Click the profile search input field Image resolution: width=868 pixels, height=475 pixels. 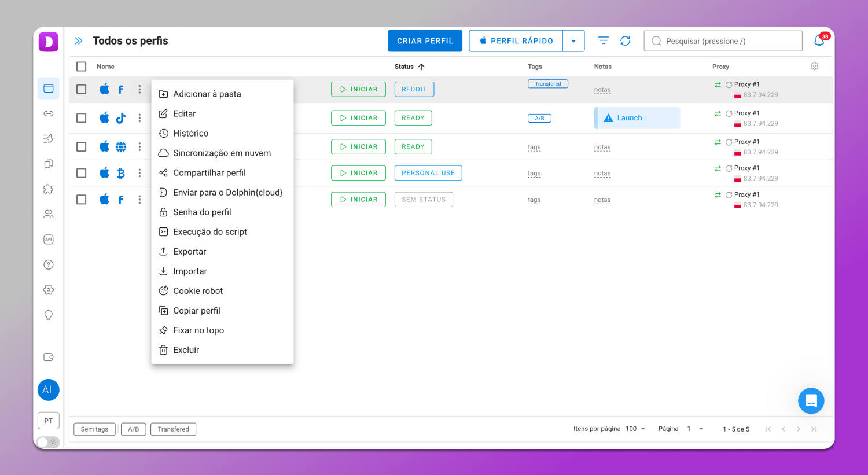click(723, 41)
